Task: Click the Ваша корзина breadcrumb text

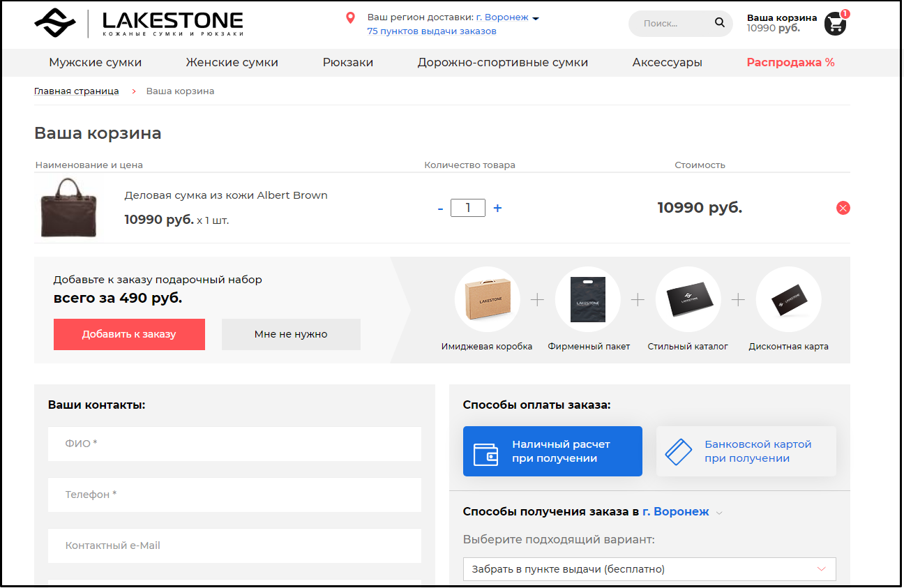Action: coord(180,91)
